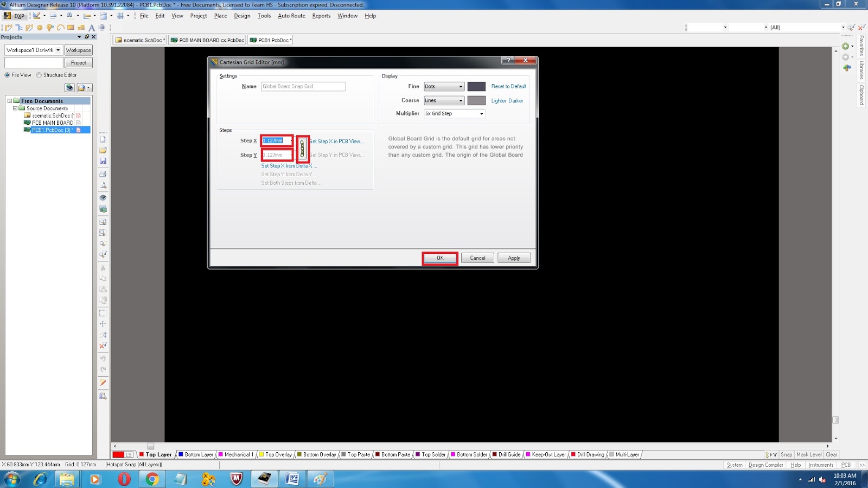Toggle the Step X and Step Y link chain
Viewport: 868px width, 488px height.
[x=302, y=148]
